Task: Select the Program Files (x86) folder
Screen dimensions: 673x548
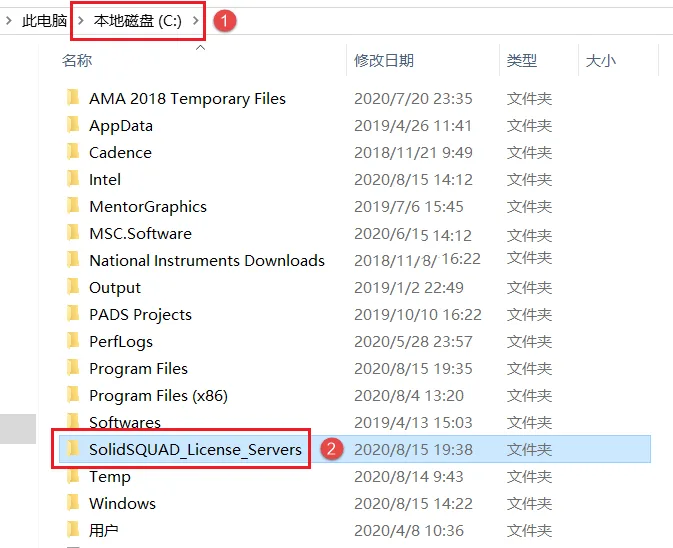Action: coord(158,395)
